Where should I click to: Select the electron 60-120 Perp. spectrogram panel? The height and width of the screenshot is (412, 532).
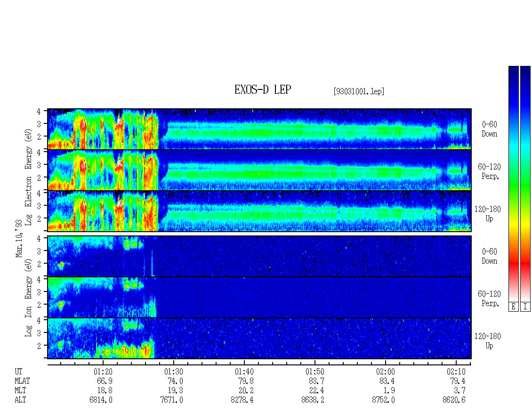259,170
